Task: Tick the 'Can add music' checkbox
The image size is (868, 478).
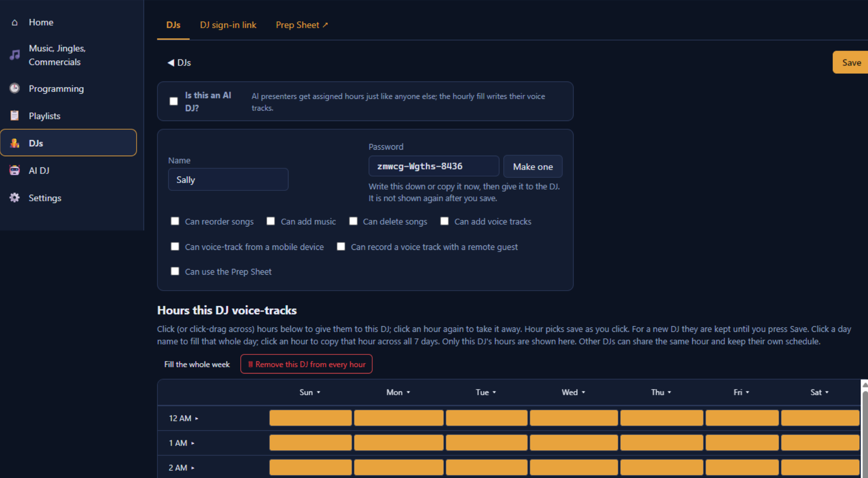Action: 271,221
